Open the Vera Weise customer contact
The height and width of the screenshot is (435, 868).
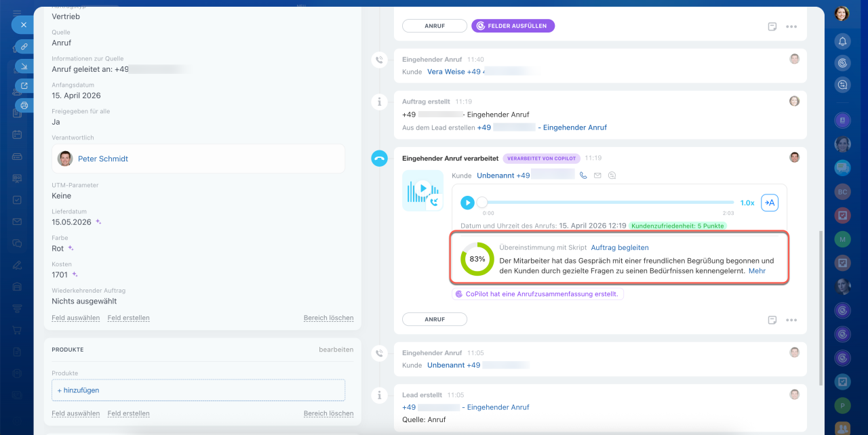point(446,72)
